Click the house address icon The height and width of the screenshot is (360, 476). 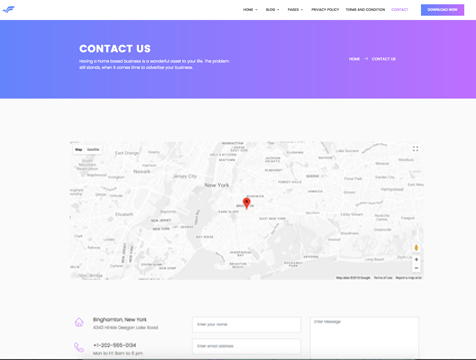tap(79, 322)
